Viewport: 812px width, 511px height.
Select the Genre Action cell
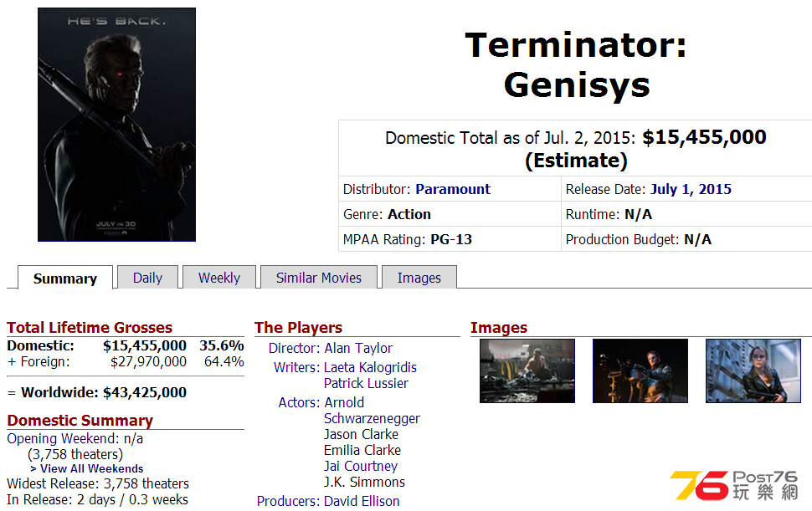450,214
